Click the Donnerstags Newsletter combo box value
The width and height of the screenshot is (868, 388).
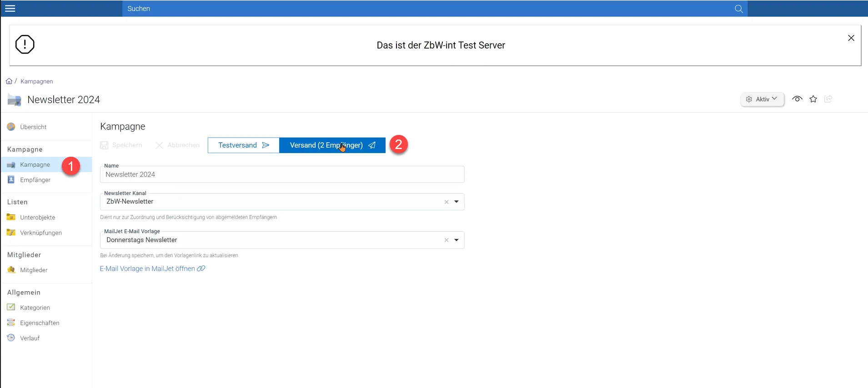click(x=142, y=240)
